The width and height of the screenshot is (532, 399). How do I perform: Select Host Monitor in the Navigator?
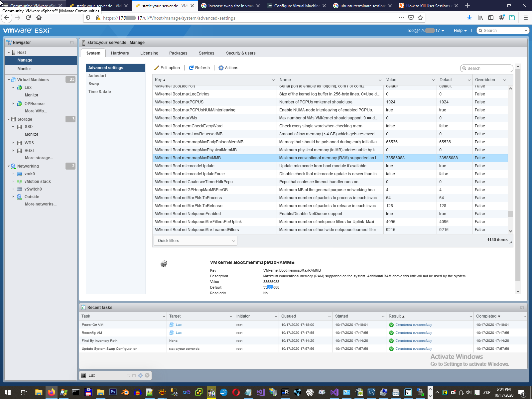[24, 69]
